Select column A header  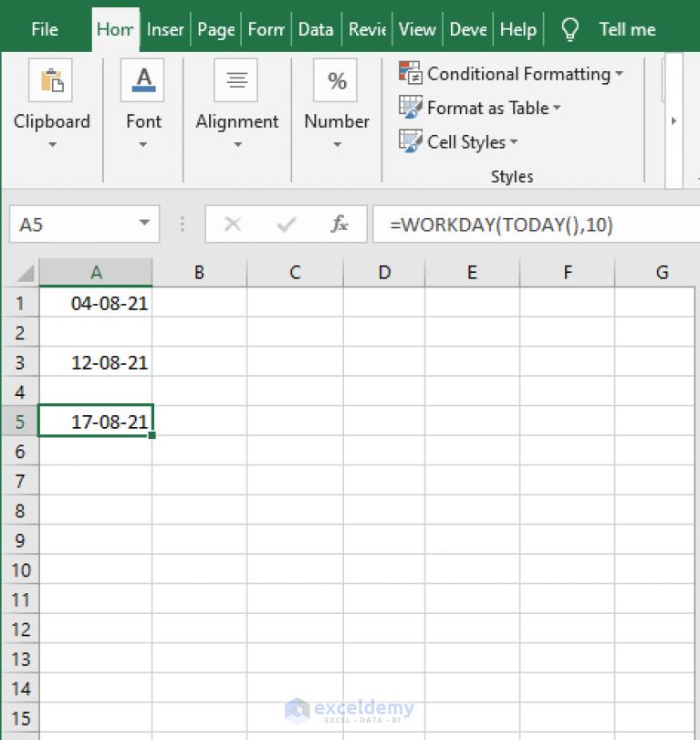(96, 272)
